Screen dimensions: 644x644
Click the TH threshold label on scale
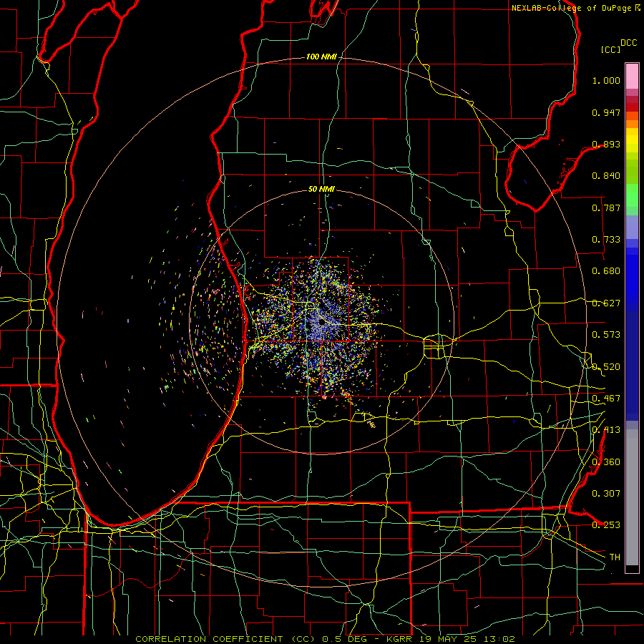[615, 557]
